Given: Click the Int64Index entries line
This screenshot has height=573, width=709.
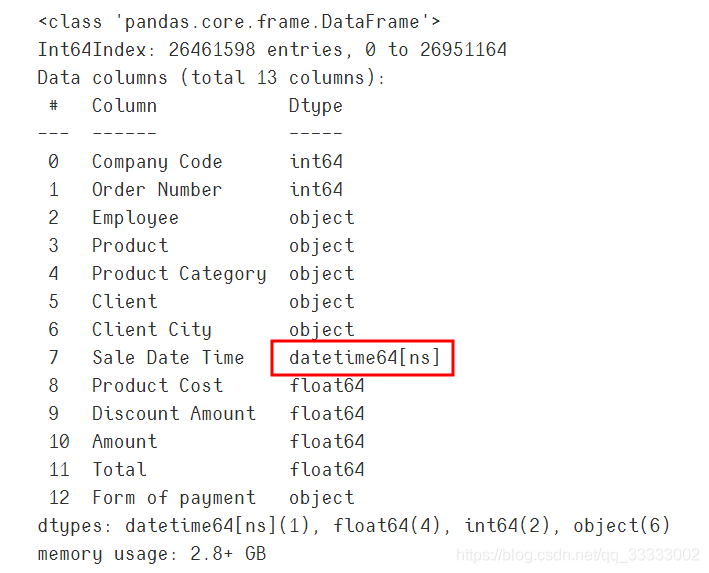Looking at the screenshot, I should tap(272, 50).
